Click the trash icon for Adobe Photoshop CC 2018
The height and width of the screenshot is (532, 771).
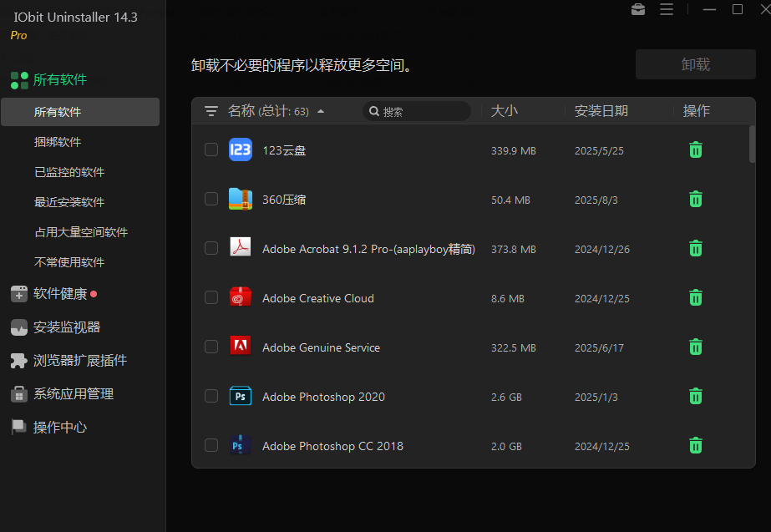tap(695, 445)
